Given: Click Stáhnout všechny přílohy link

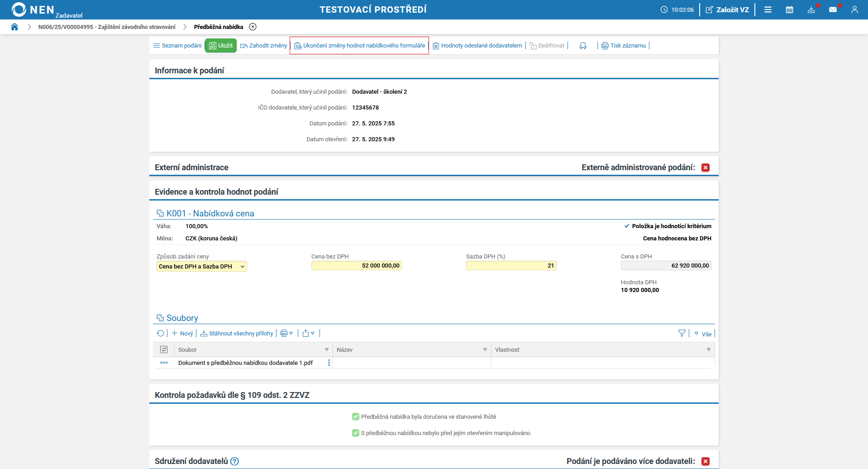Looking at the screenshot, I should [x=237, y=333].
